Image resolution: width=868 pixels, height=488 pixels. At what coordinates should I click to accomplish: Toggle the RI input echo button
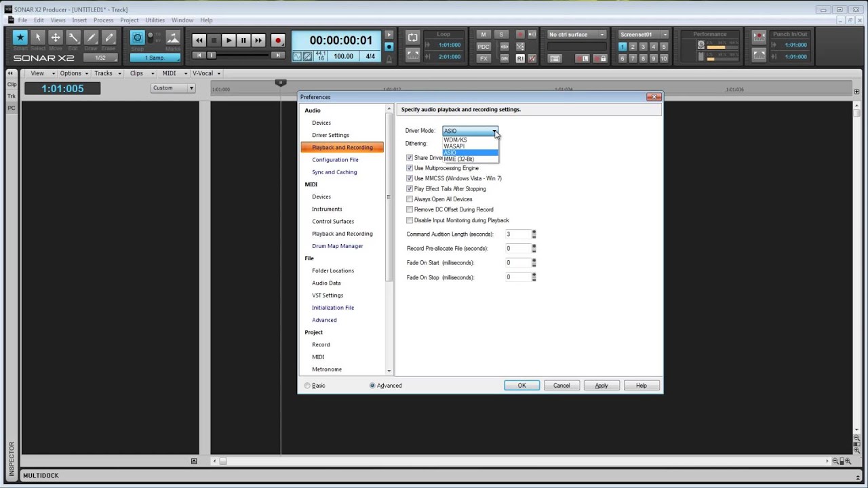[x=520, y=59]
